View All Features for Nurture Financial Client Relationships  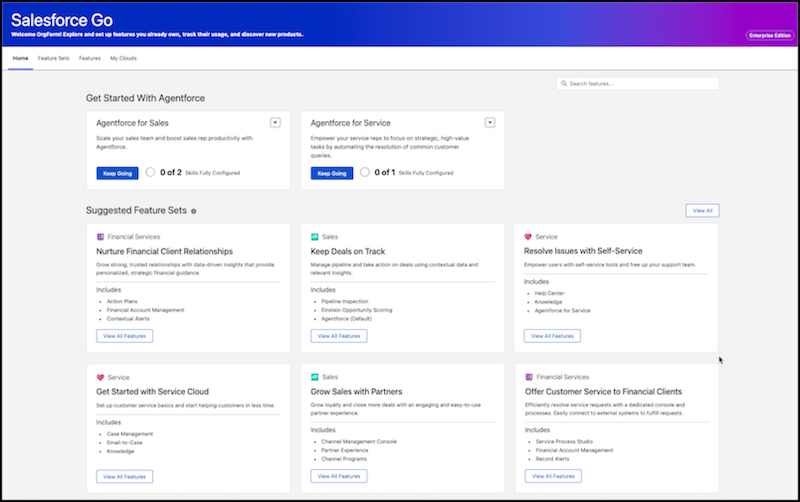[124, 336]
